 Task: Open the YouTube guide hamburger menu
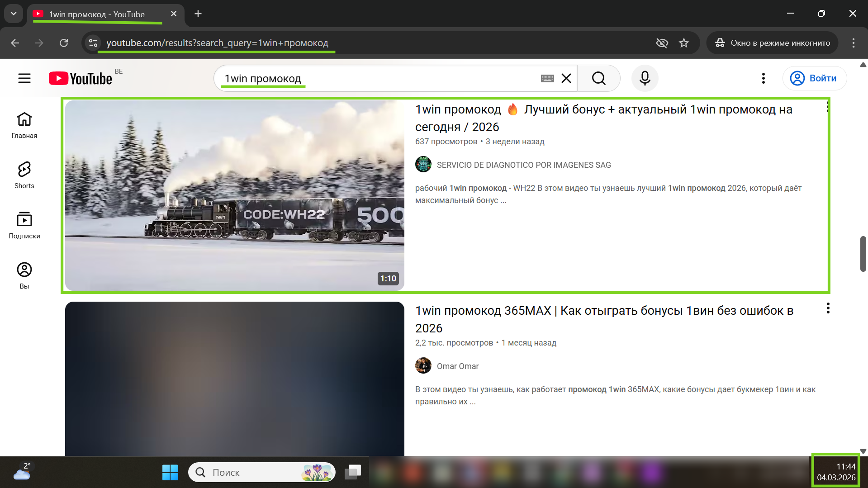coord(24,78)
